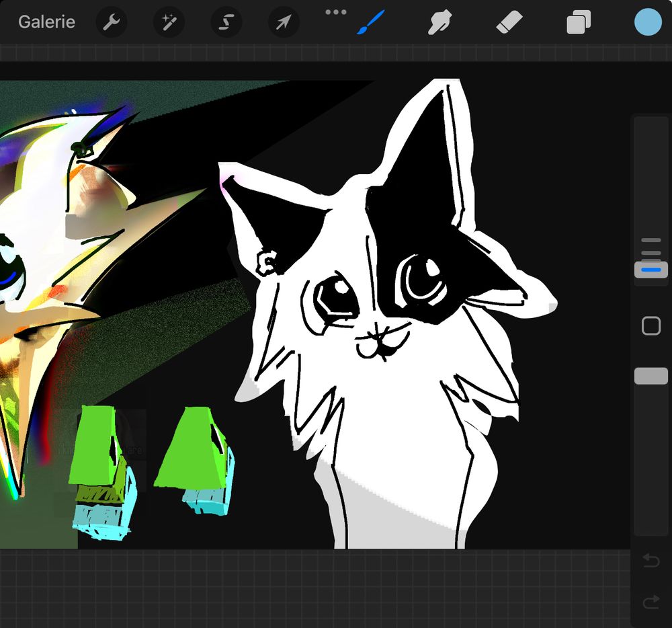Tap the cat's earring on the canvas
This screenshot has width=672, height=628.
267,263
